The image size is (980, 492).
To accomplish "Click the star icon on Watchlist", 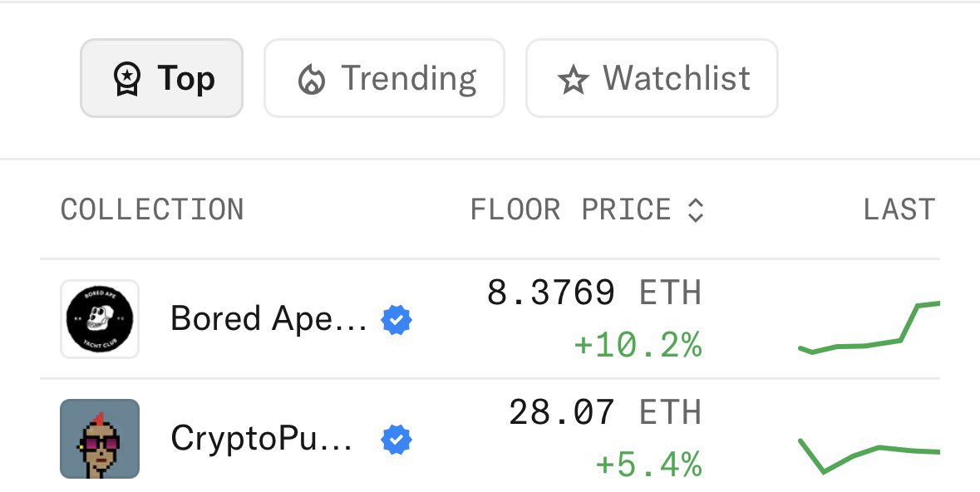I will coord(573,81).
